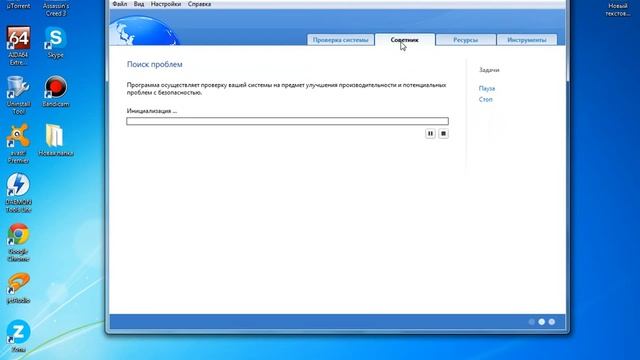
Task: Select the Bandicam desktop icon
Action: pyautogui.click(x=56, y=91)
